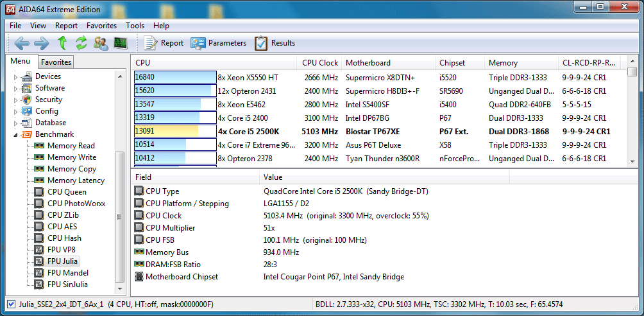The height and width of the screenshot is (316, 644).
Task: Select the FPU Julia benchmark
Action: click(x=63, y=261)
